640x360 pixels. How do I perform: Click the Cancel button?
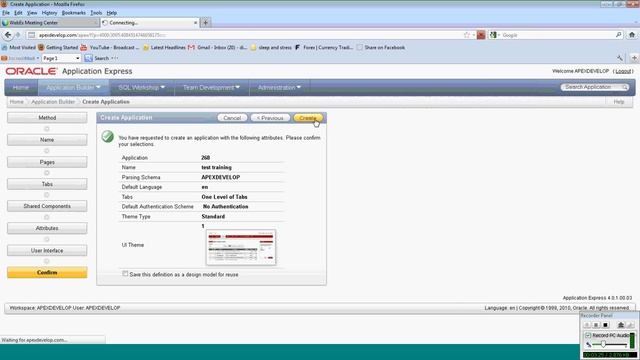click(x=232, y=118)
